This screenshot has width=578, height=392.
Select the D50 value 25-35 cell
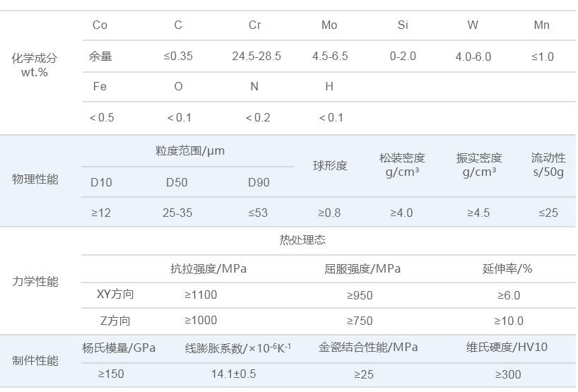[x=177, y=213]
